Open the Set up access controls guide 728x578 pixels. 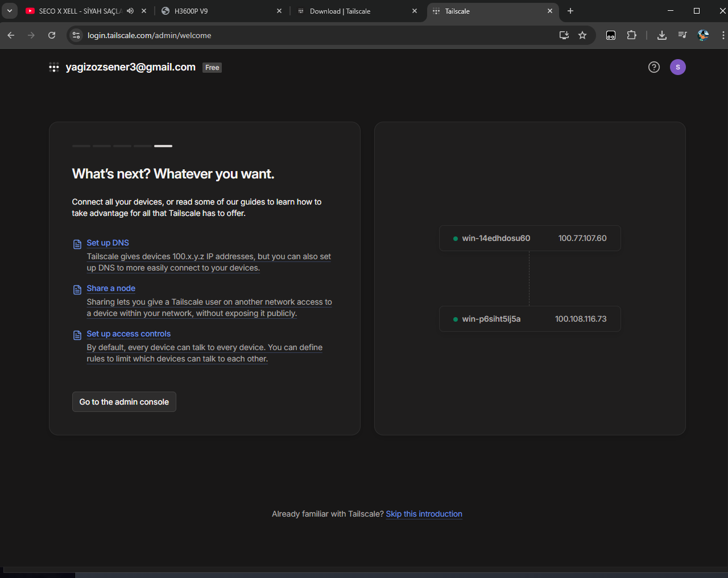click(129, 334)
